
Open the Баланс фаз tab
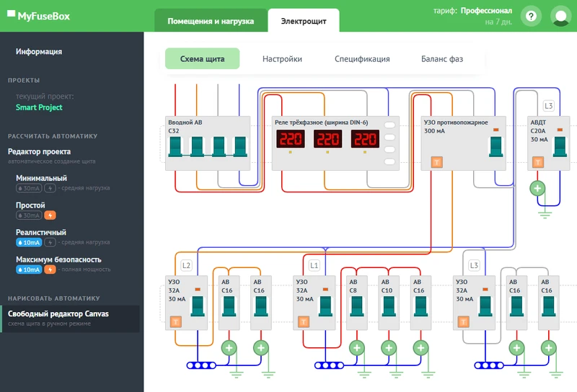point(441,59)
